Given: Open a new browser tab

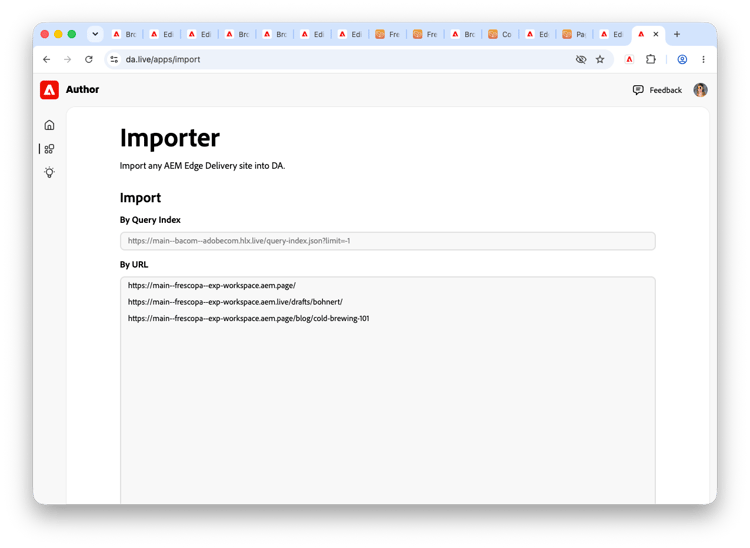Looking at the screenshot, I should click(x=677, y=34).
